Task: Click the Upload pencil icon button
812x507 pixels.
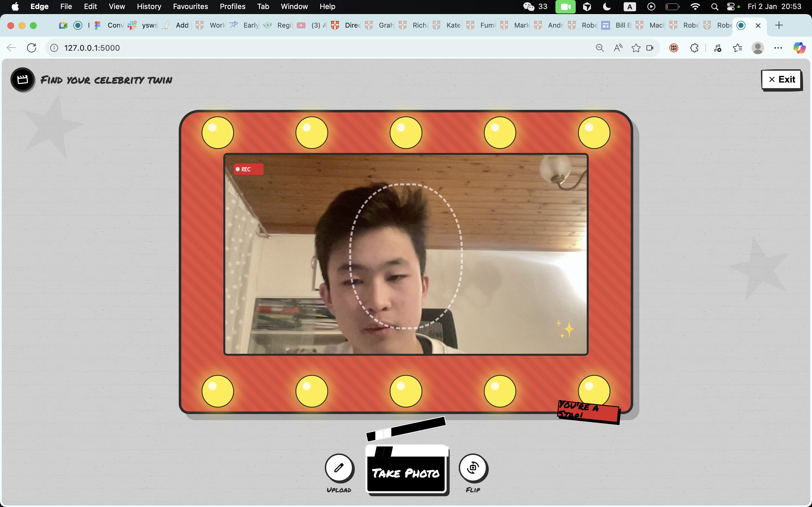Action: pyautogui.click(x=339, y=468)
